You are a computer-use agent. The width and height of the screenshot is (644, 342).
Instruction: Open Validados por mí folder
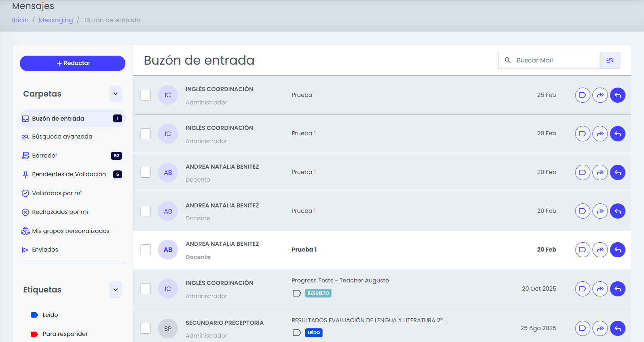pos(72,193)
